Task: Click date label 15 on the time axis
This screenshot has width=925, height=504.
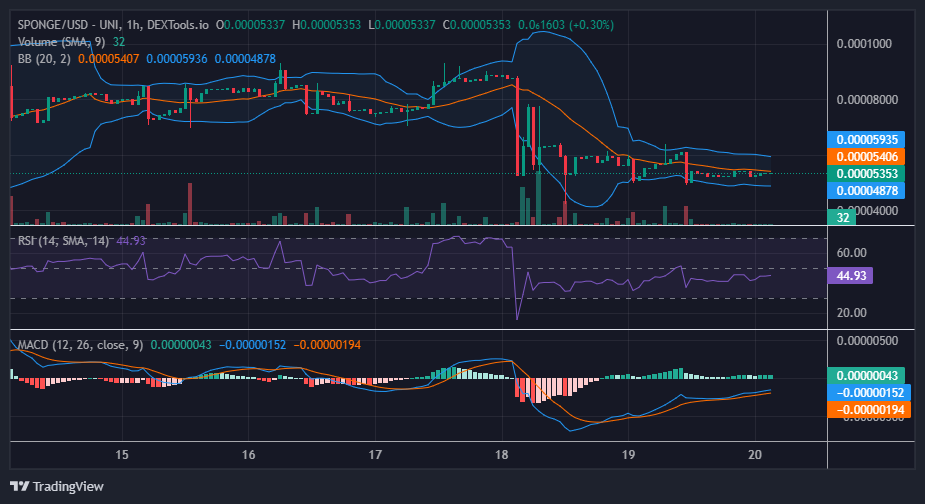Action: 122,454
